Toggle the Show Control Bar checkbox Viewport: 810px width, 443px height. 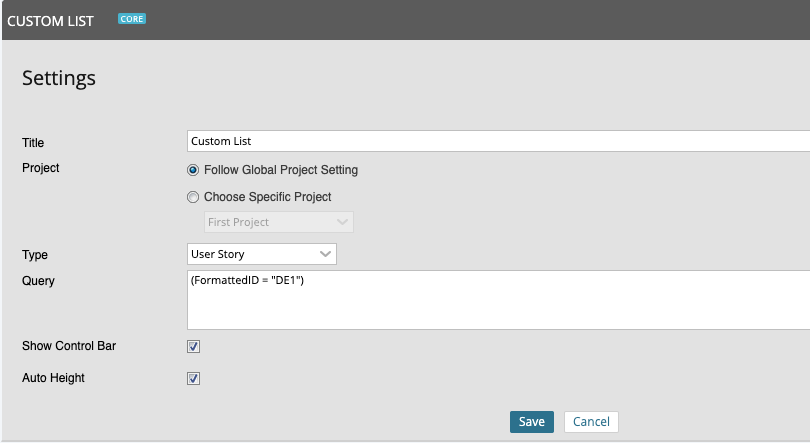click(194, 347)
